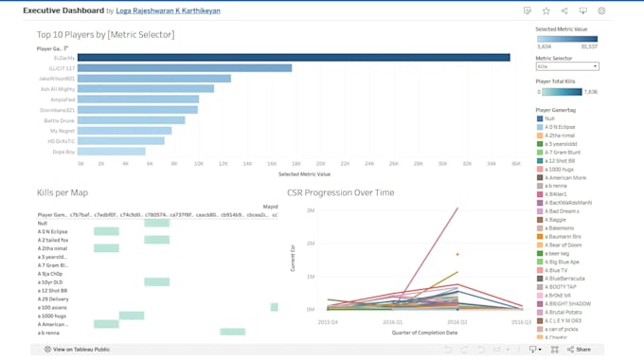
Task: Select the HD DrAsTiC bar
Action: [121, 141]
